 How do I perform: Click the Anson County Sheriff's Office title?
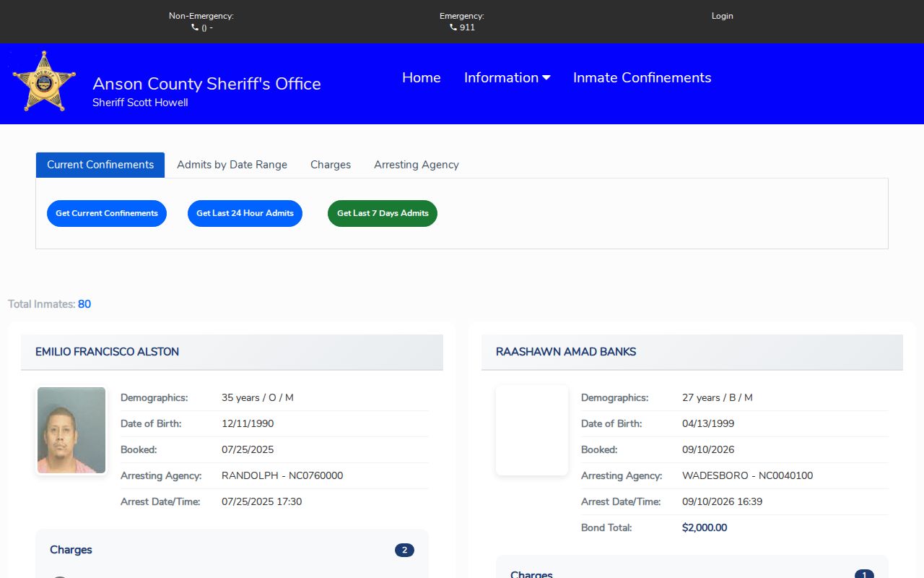(x=206, y=84)
